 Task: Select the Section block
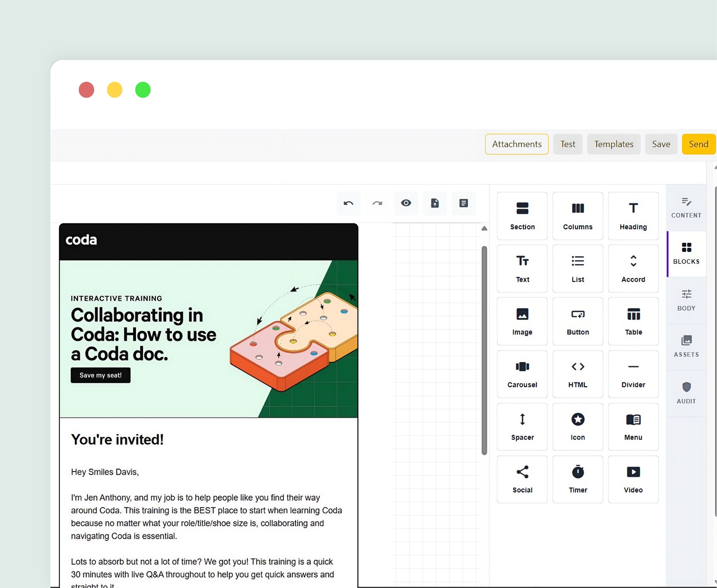point(522,216)
